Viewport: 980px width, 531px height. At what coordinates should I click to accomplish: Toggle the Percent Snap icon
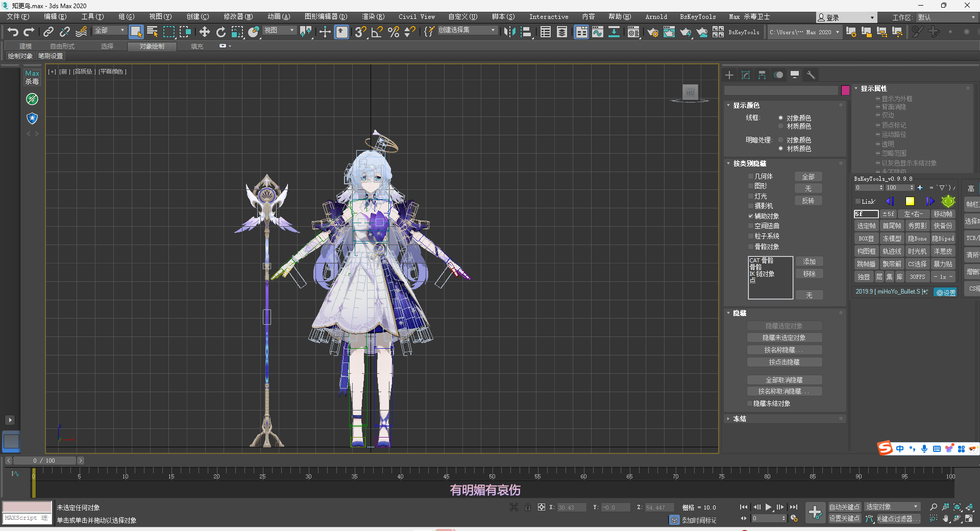point(394,32)
